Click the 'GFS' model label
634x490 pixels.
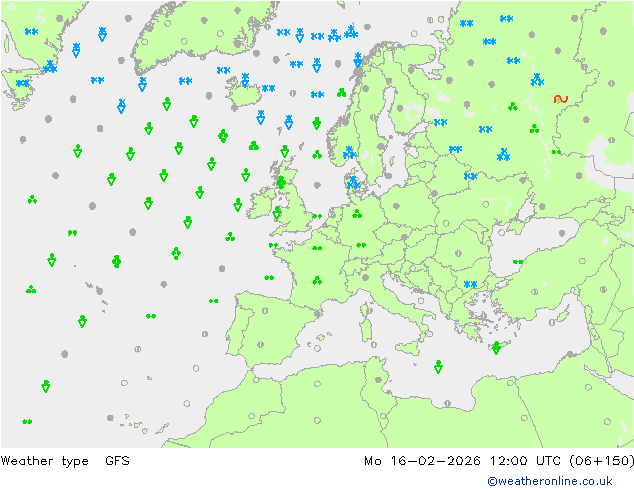coord(117,460)
